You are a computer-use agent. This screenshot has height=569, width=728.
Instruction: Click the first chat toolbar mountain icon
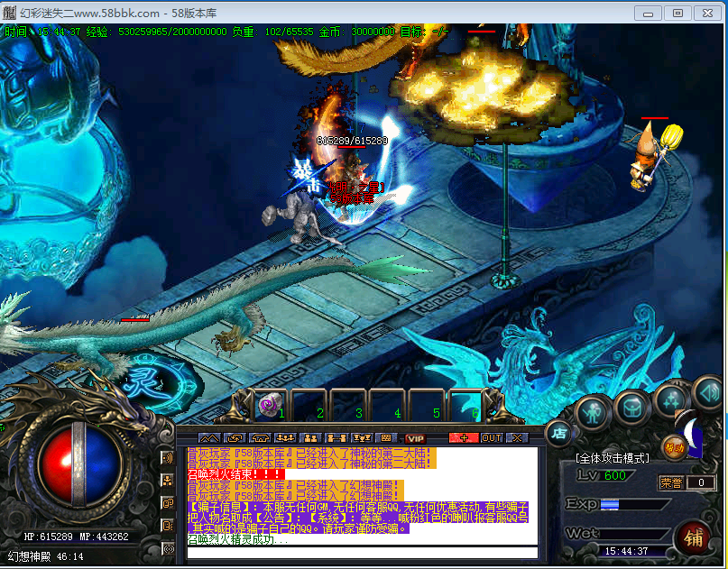(x=209, y=438)
